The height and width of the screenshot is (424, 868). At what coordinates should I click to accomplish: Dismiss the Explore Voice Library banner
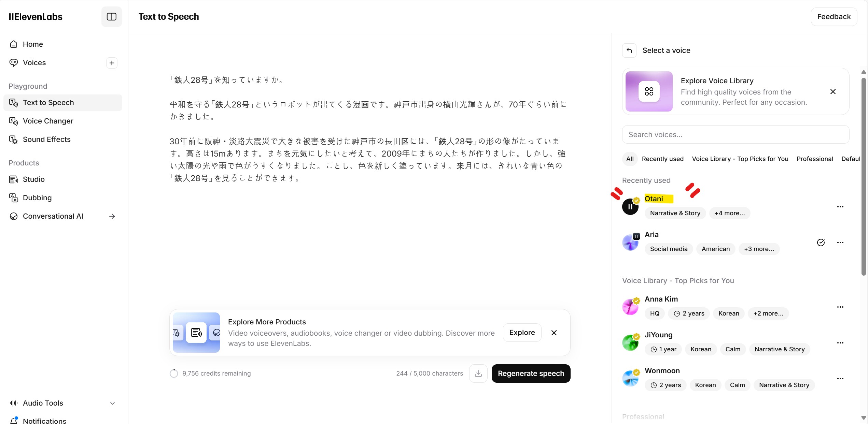tap(833, 91)
